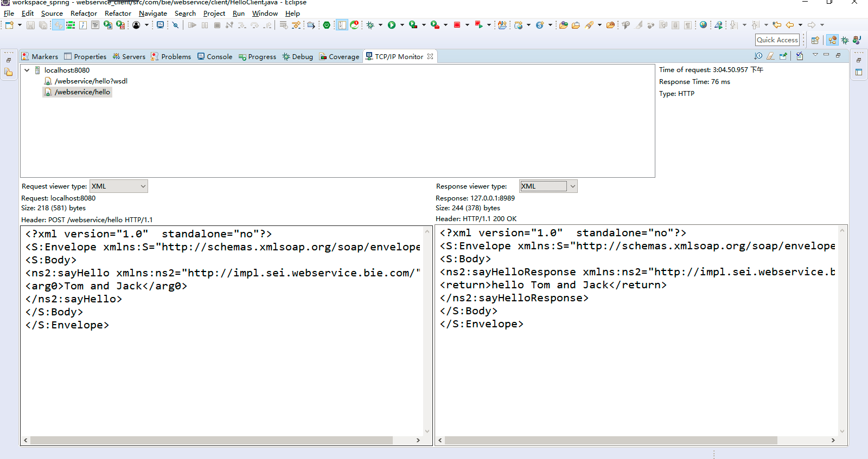This screenshot has height=459, width=868.
Task: Open the Run button dropdown arrow
Action: (402, 25)
